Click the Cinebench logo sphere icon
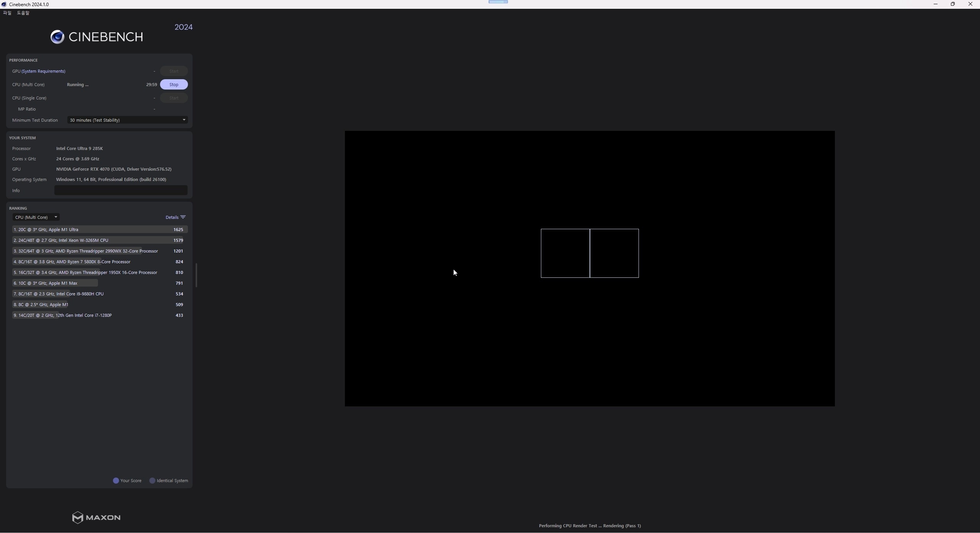Viewport: 980px width, 533px height. click(57, 37)
